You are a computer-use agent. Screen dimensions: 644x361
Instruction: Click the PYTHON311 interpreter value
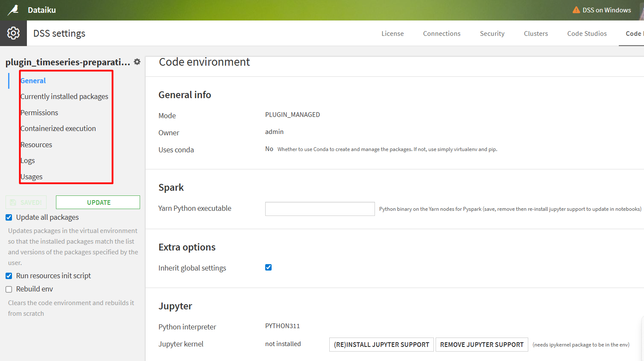pos(282,326)
